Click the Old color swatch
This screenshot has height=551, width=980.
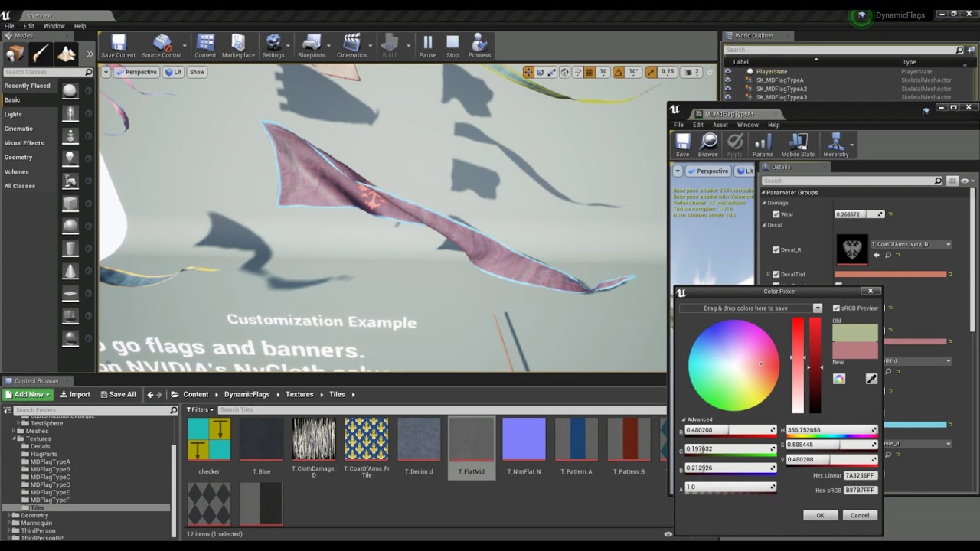point(855,332)
